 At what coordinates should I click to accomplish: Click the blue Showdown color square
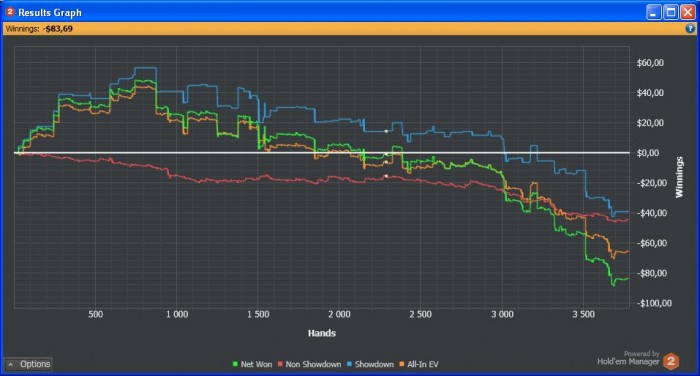(350, 364)
